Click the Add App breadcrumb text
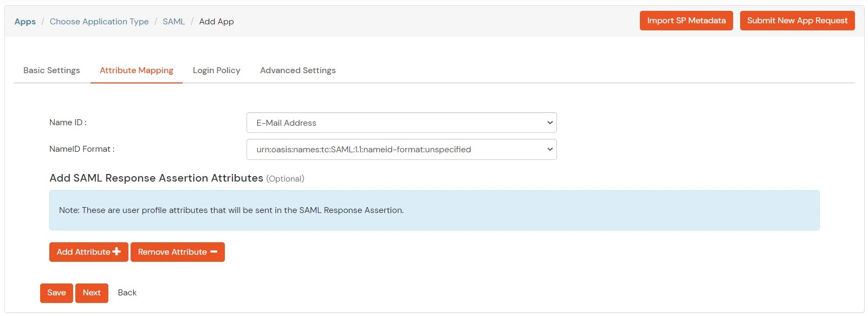Image resolution: width=868 pixels, height=316 pixels. (x=216, y=22)
